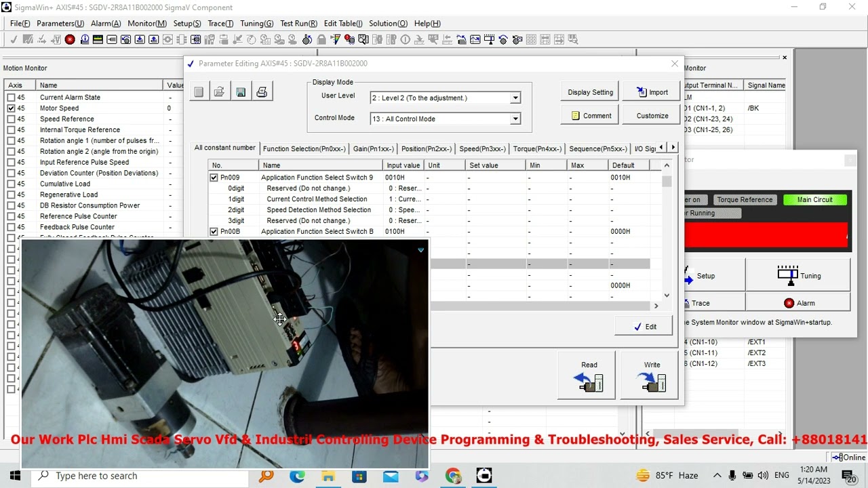Screen dimensions: 868x488
Task: Click the Main Circuit green status indicator
Action: click(814, 200)
